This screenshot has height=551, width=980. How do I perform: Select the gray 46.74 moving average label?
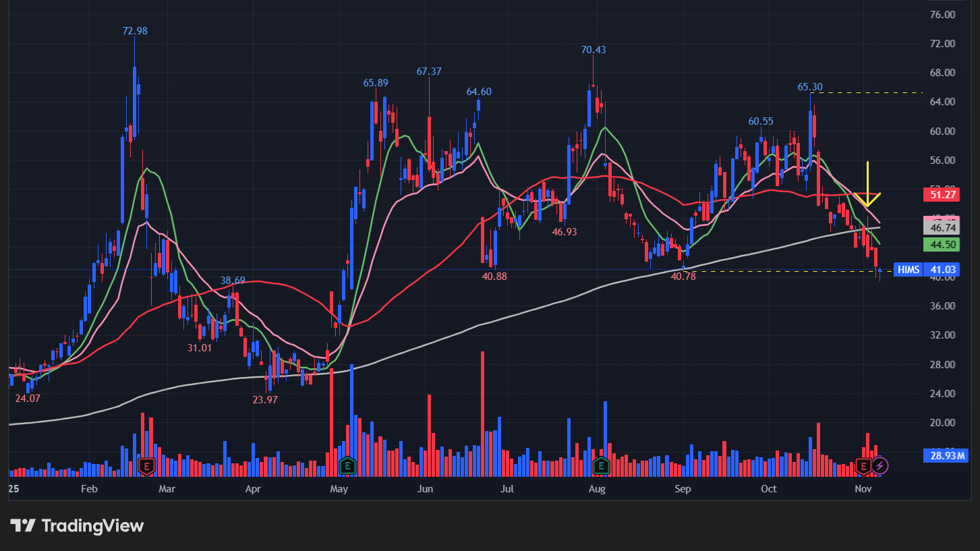(x=941, y=228)
